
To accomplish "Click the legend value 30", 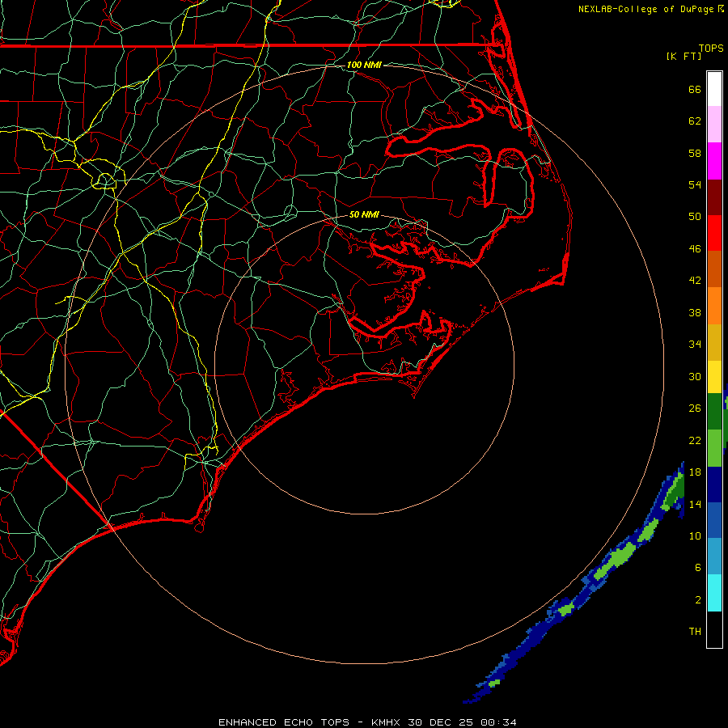I will [695, 376].
